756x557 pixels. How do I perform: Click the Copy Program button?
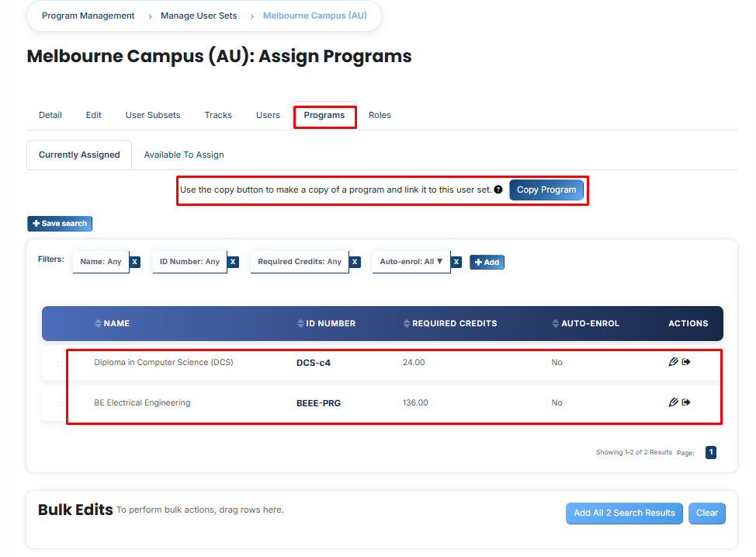tap(546, 190)
